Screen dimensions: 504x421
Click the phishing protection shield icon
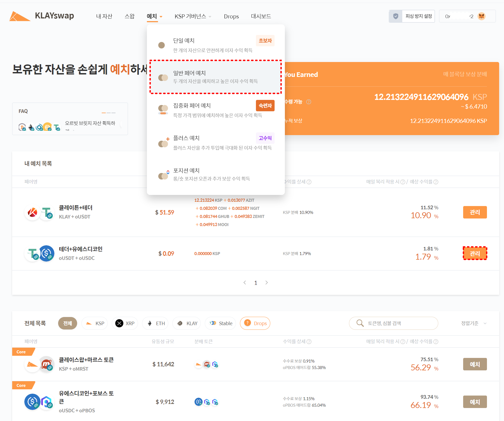pyautogui.click(x=396, y=16)
